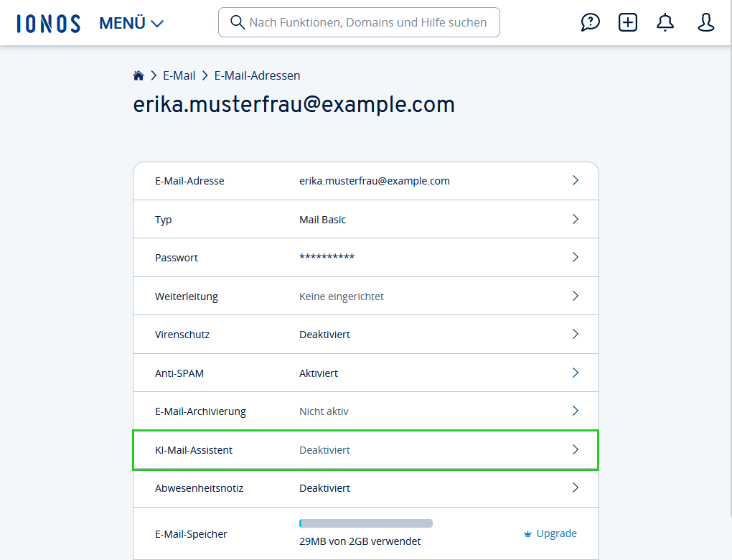
Task: Click the erika.musterfrau@example.com row value
Action: [375, 181]
